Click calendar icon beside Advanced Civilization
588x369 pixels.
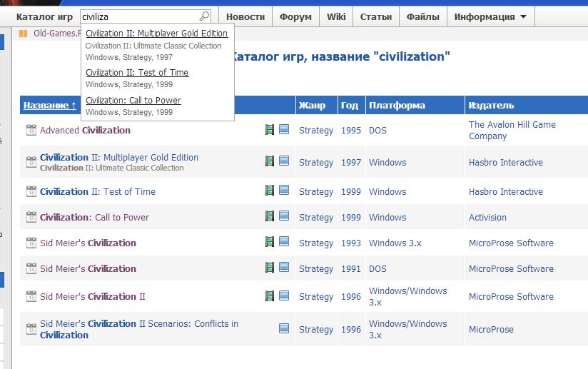31,130
